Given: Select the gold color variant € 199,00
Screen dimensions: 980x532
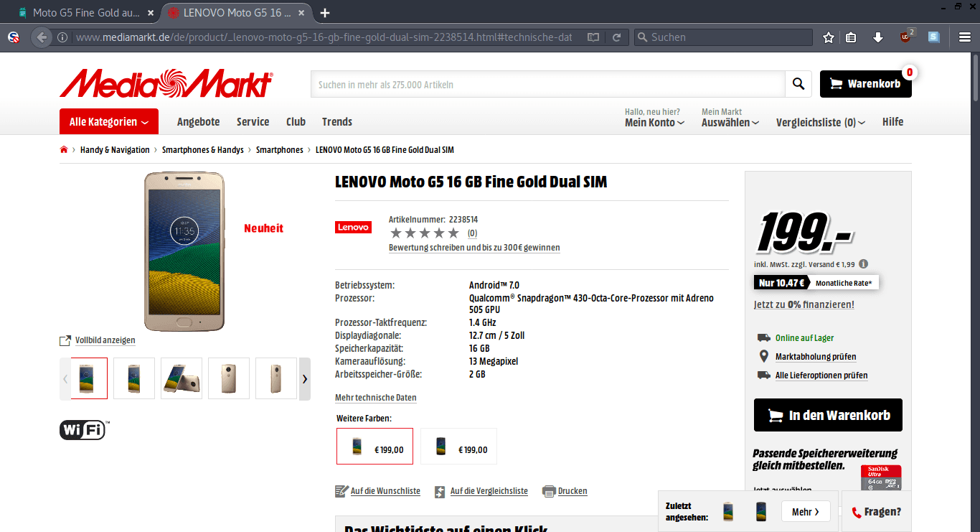Looking at the screenshot, I should (375, 447).
